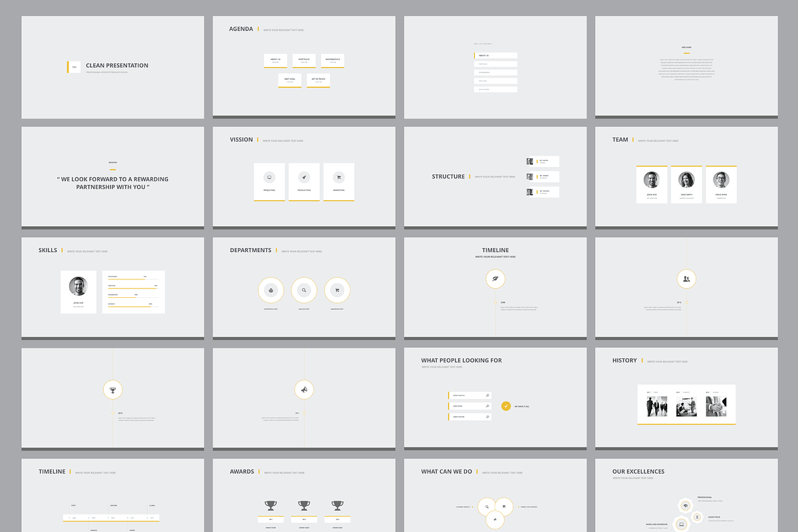Click the meeting photo in History
Image resolution: width=798 pixels, height=532 pixels.
686,406
